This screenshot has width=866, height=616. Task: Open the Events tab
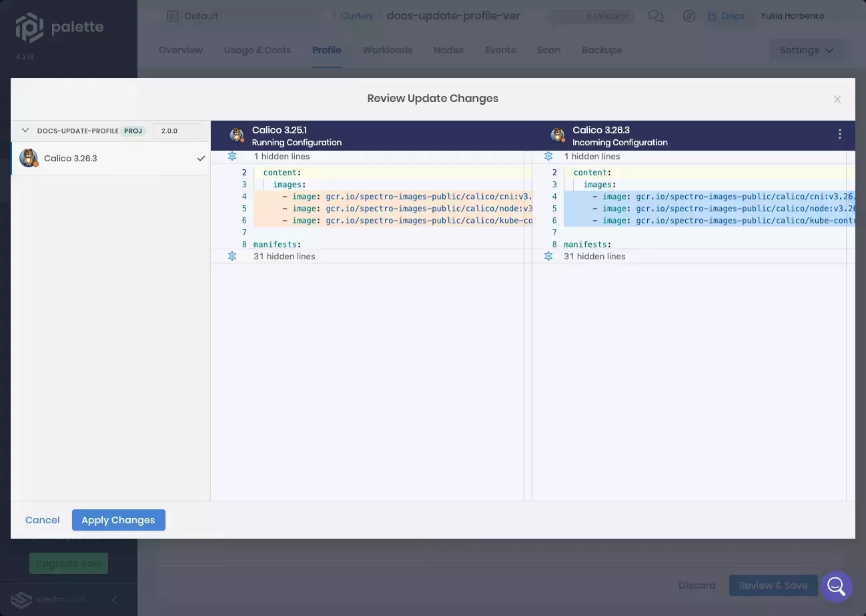(500, 50)
